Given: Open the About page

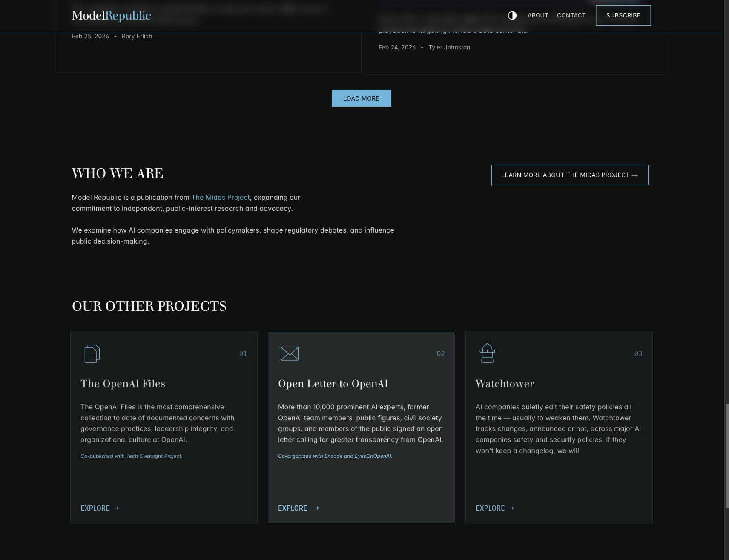Looking at the screenshot, I should 538,15.
